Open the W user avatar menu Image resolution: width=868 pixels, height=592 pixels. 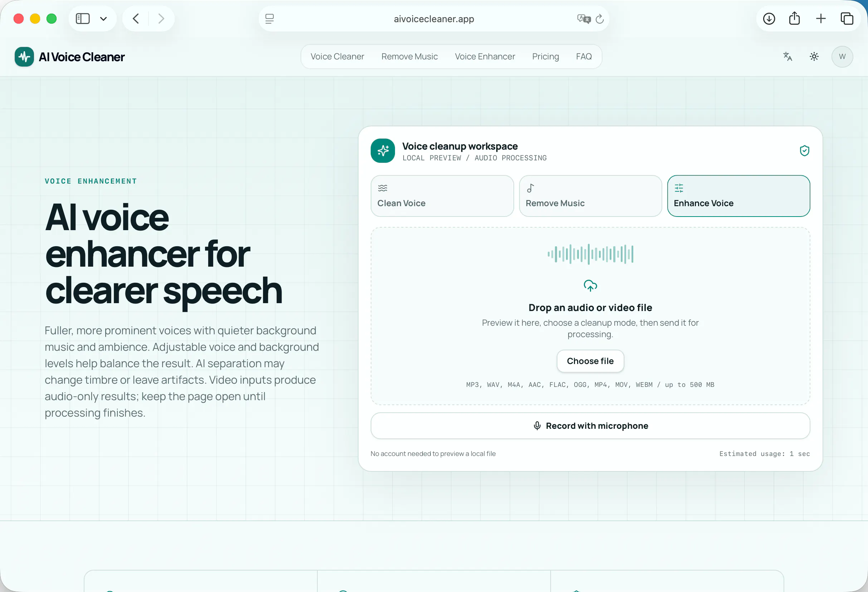[x=842, y=57]
